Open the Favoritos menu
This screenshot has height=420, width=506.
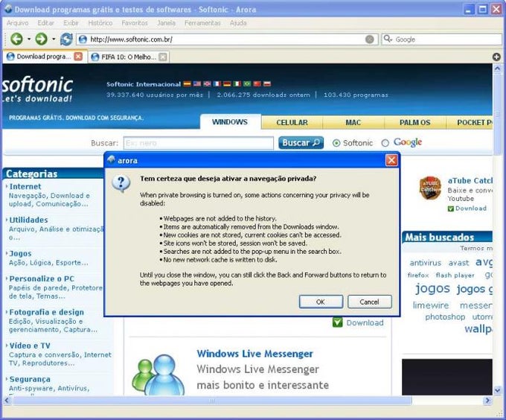coord(135,23)
